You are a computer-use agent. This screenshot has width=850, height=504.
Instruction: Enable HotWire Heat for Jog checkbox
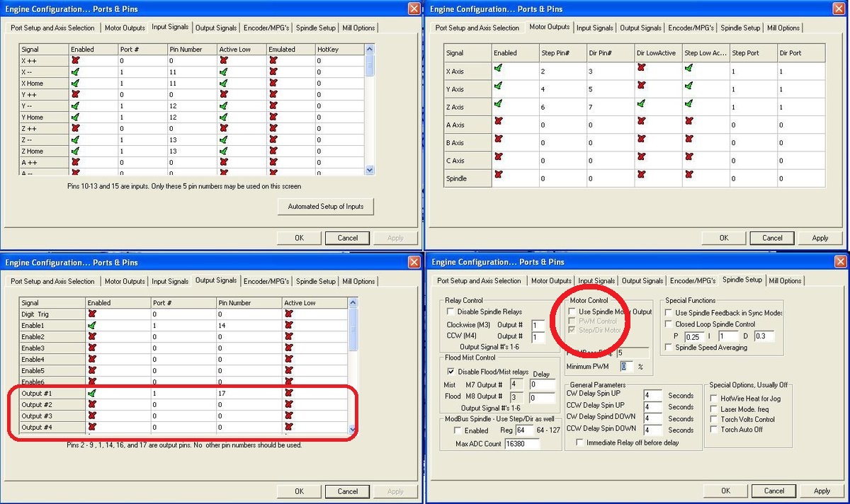(x=714, y=399)
